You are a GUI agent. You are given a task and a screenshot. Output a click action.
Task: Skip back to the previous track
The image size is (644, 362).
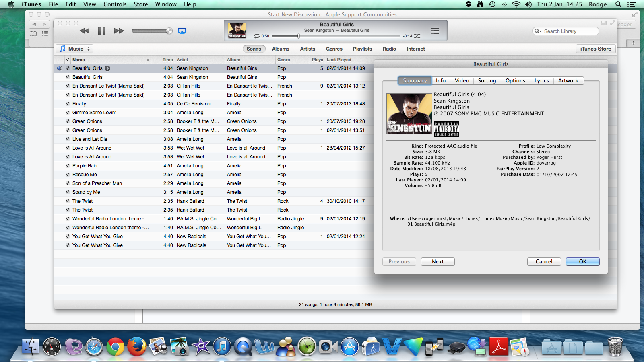(x=85, y=31)
